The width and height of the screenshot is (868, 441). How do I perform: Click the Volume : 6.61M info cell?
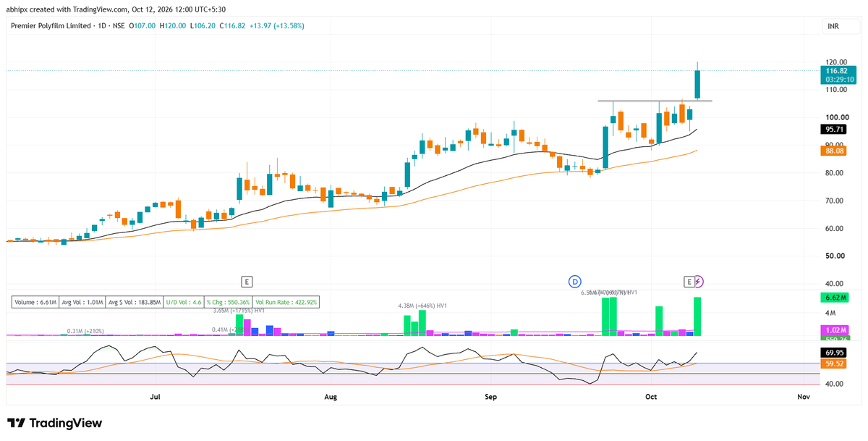pos(36,303)
